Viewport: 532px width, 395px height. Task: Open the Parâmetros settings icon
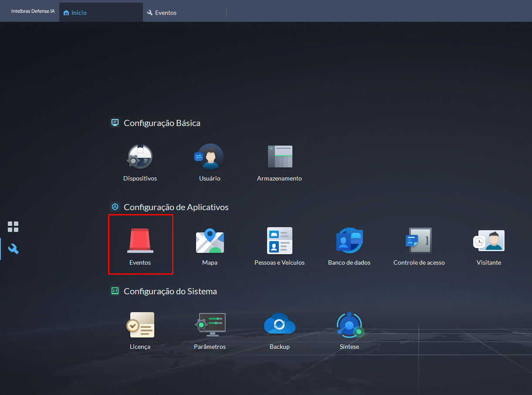(210, 325)
